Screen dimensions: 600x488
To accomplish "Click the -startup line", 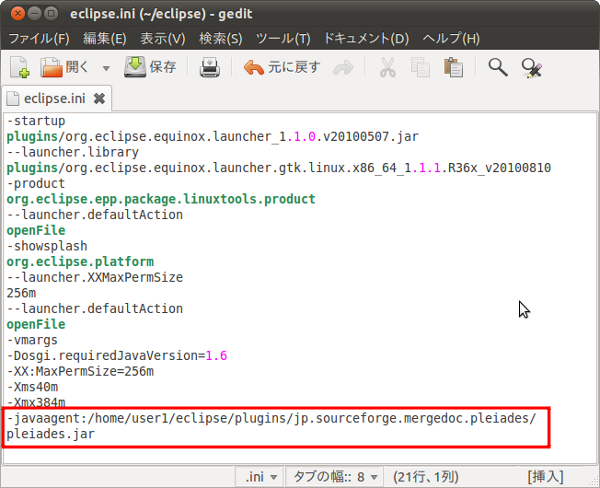I will tap(36, 121).
